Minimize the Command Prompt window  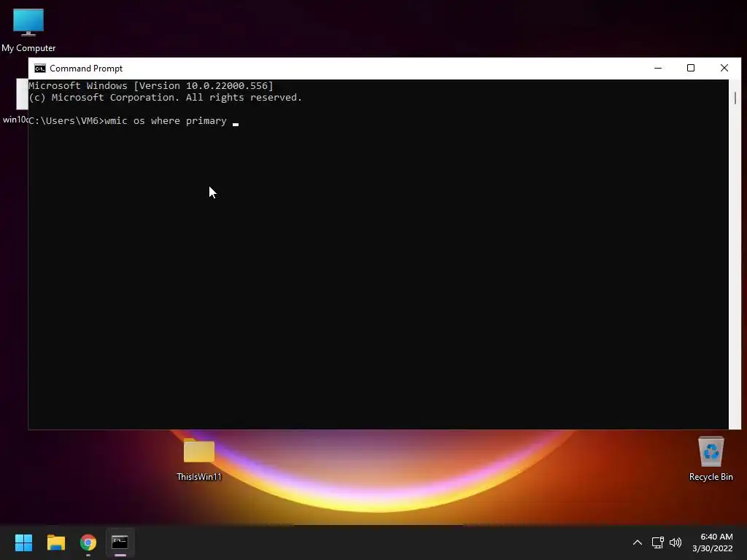click(x=658, y=68)
